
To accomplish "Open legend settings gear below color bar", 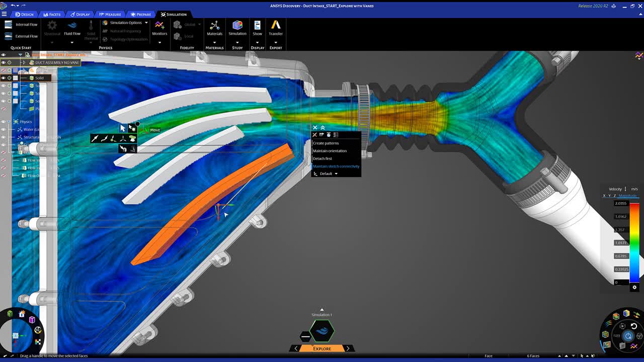I will point(634,288).
